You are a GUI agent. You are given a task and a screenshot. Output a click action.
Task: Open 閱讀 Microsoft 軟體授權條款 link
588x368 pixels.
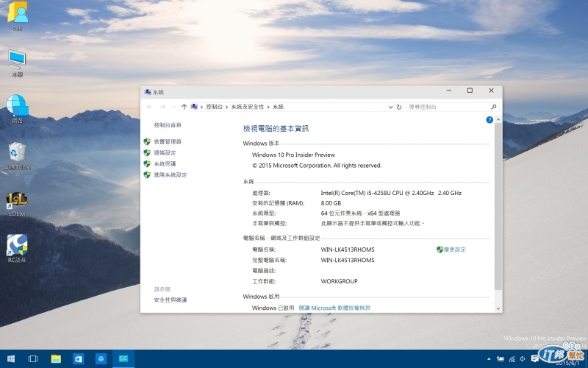334,308
